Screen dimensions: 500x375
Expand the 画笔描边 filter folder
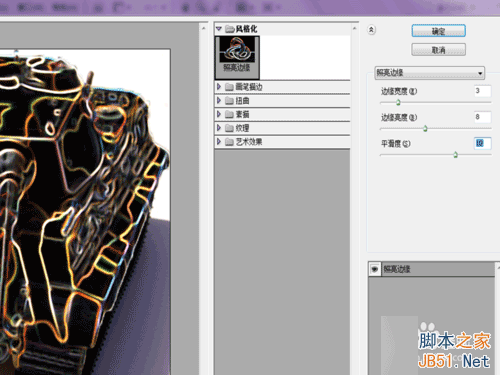coord(219,87)
